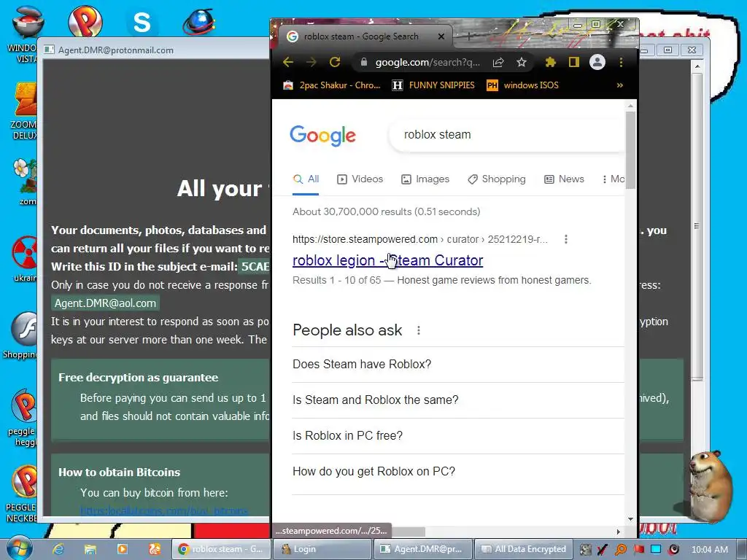Expand 'Does Steam have Roblox?' question

click(x=458, y=365)
